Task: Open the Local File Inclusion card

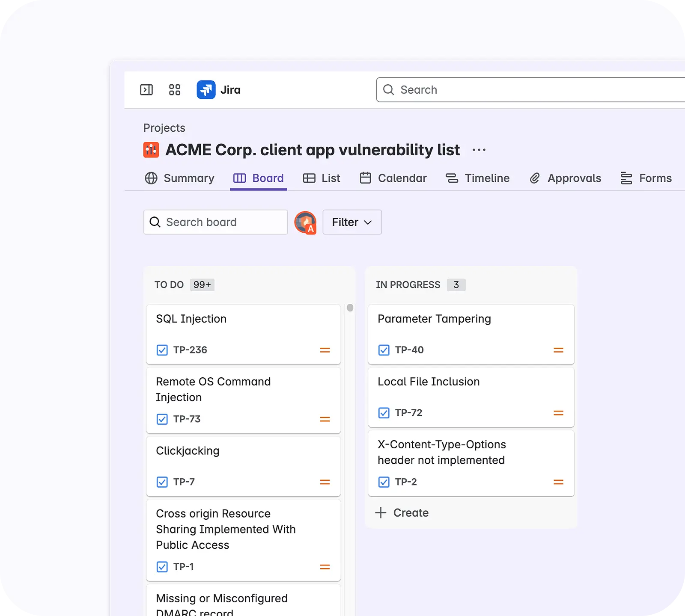Action: tap(471, 397)
